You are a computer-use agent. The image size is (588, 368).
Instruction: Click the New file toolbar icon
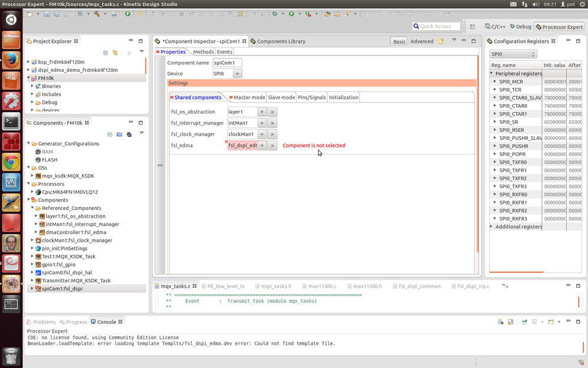pos(29,14)
